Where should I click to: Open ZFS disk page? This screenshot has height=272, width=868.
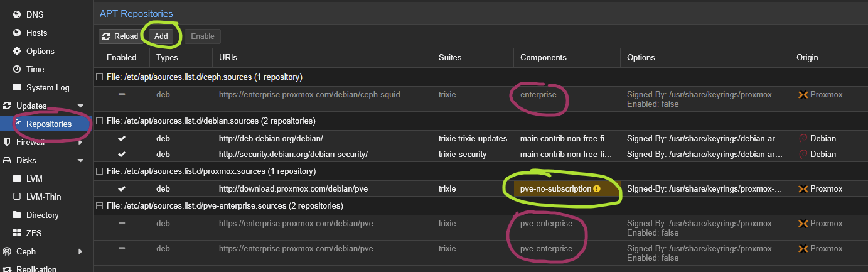pos(35,233)
